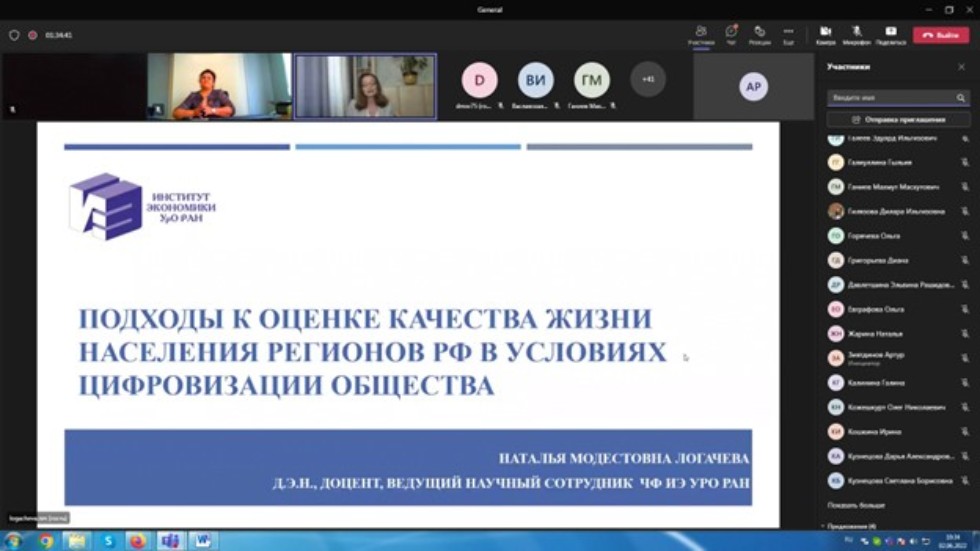Screen dimensions: 980x551
Task: Expand the Suggestions section at panel bottom
Action: (x=850, y=525)
